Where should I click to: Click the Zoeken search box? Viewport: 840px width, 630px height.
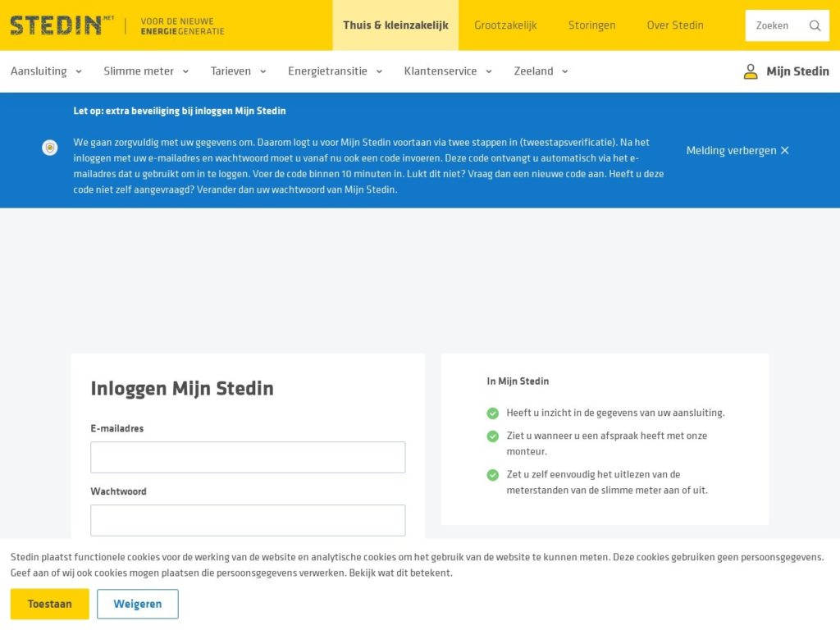point(775,25)
